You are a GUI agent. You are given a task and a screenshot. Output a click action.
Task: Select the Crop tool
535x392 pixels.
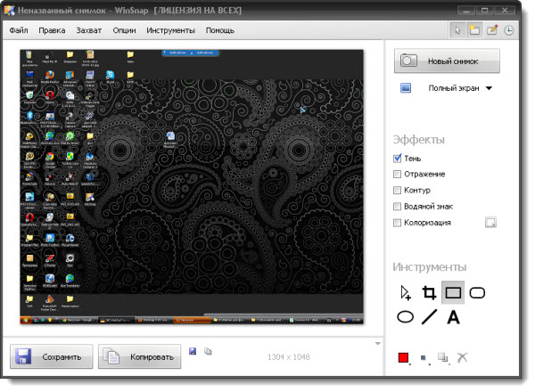click(429, 292)
